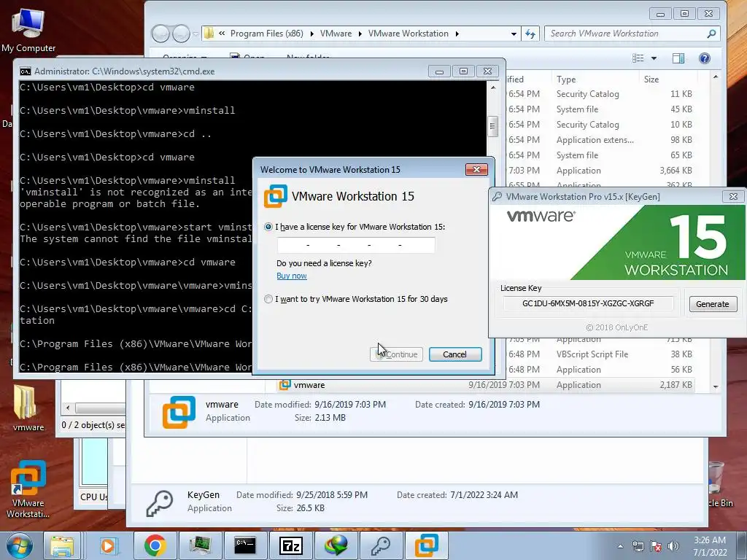This screenshot has height=560, width=747.
Task: Select the 30-day trial radio option
Action: (268, 299)
